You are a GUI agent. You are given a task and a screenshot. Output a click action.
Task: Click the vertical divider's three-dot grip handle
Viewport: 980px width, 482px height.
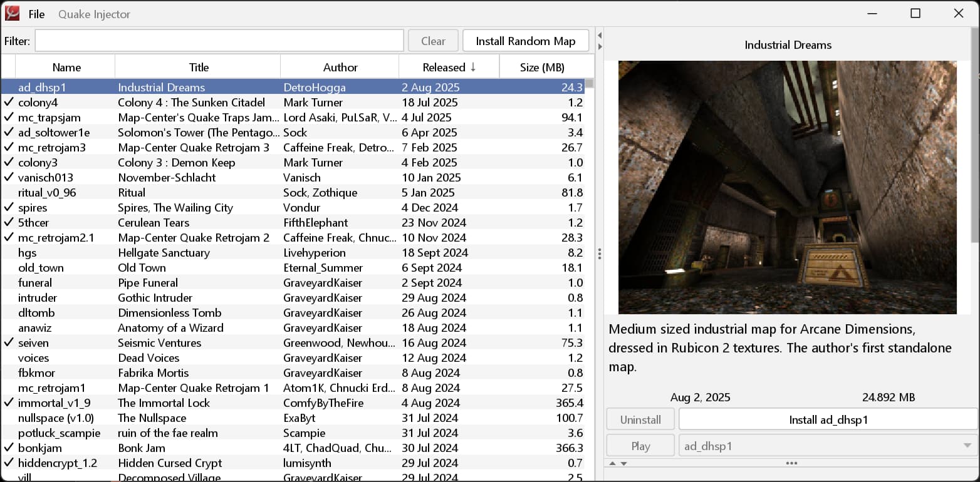600,254
